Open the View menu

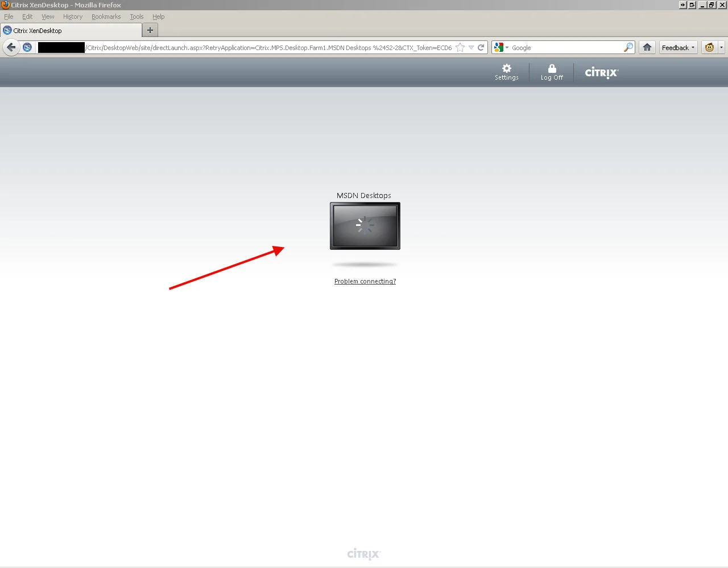pyautogui.click(x=48, y=17)
